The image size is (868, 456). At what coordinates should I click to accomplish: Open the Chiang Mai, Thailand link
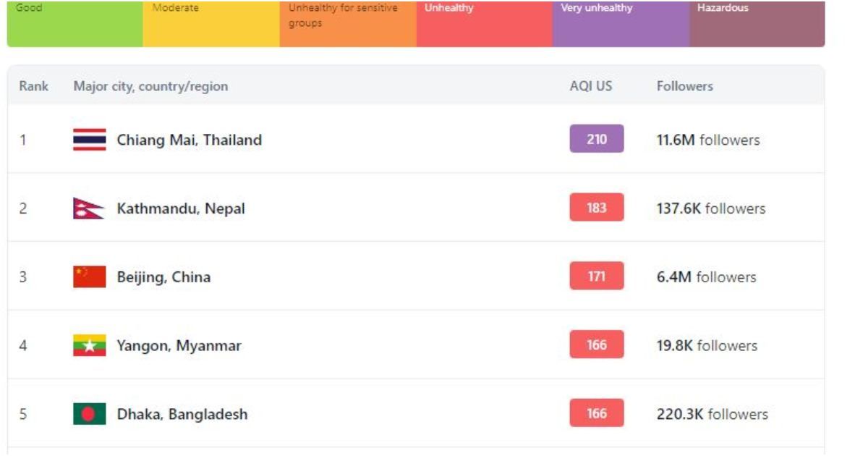click(190, 140)
